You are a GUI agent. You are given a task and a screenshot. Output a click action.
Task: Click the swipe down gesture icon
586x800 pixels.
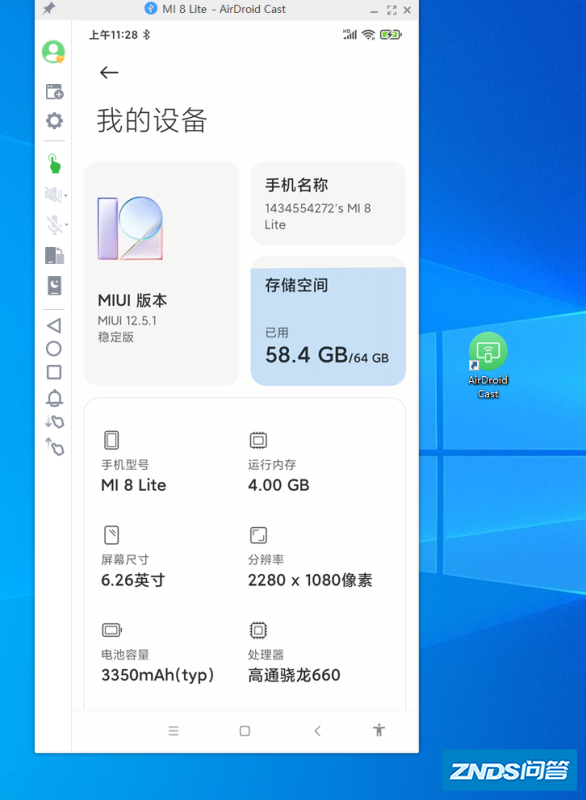tap(55, 421)
